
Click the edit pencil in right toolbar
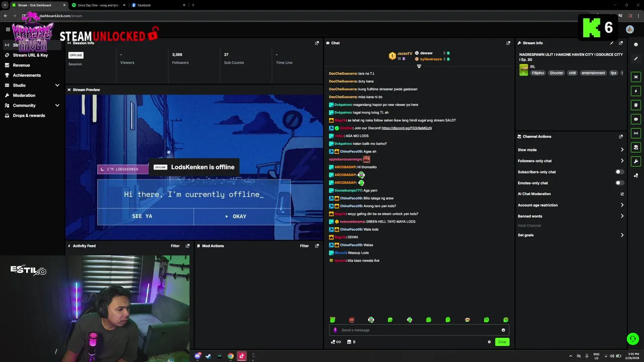(636, 59)
